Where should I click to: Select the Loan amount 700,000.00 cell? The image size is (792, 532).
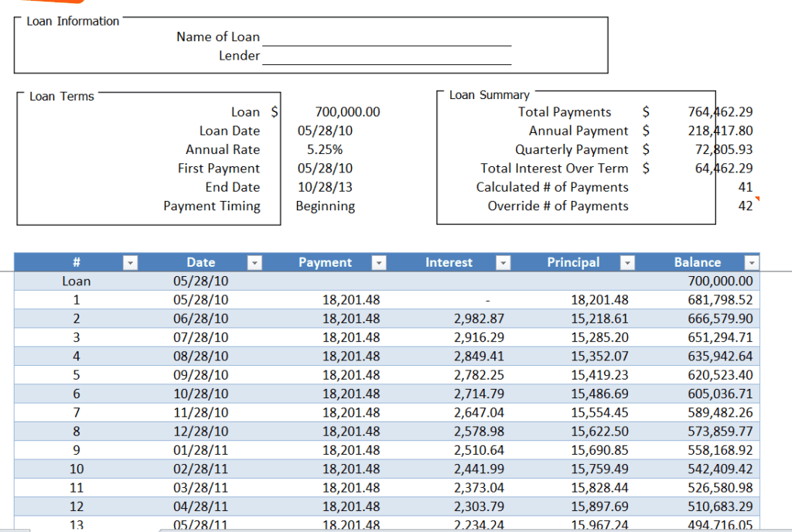[x=347, y=112]
